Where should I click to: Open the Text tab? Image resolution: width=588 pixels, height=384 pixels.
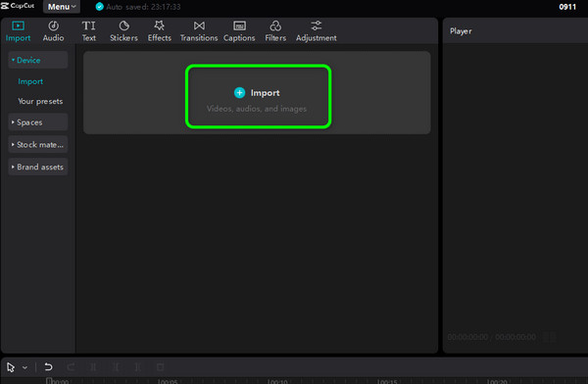coord(88,31)
